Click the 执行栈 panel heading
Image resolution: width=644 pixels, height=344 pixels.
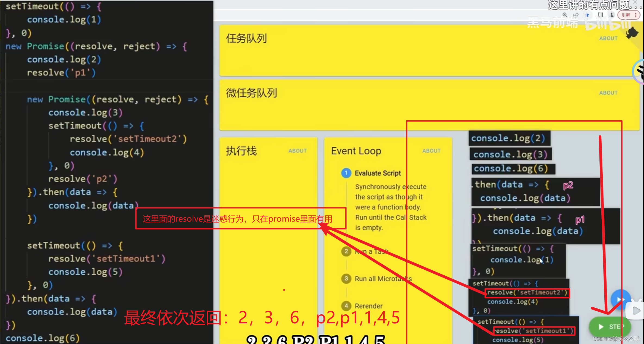tap(241, 151)
